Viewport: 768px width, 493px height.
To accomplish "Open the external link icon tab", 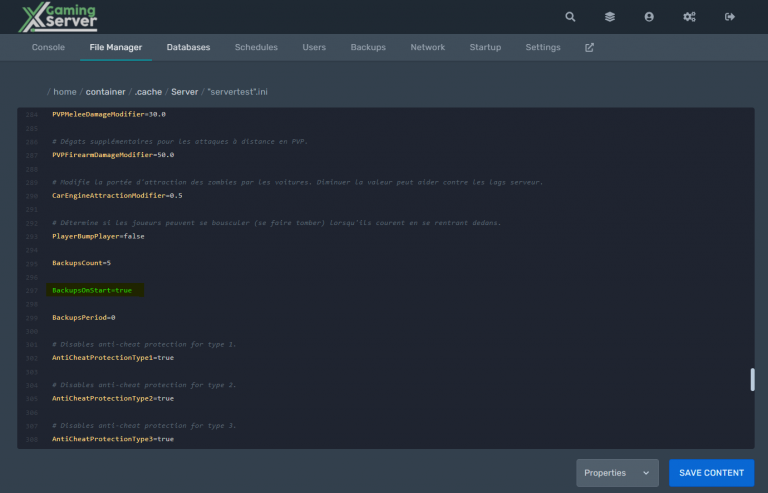I will point(589,48).
